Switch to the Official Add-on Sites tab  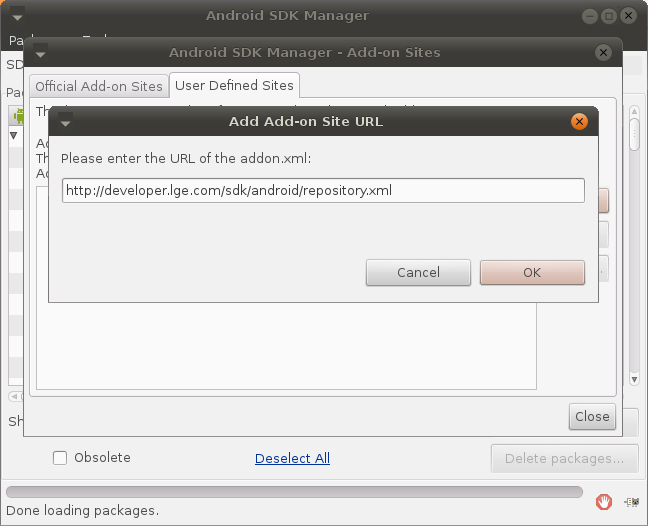99,86
